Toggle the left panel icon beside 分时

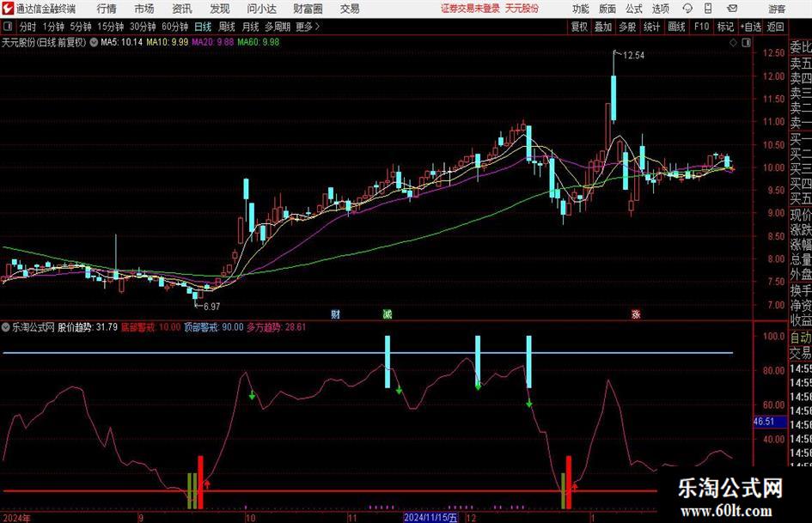(7, 27)
